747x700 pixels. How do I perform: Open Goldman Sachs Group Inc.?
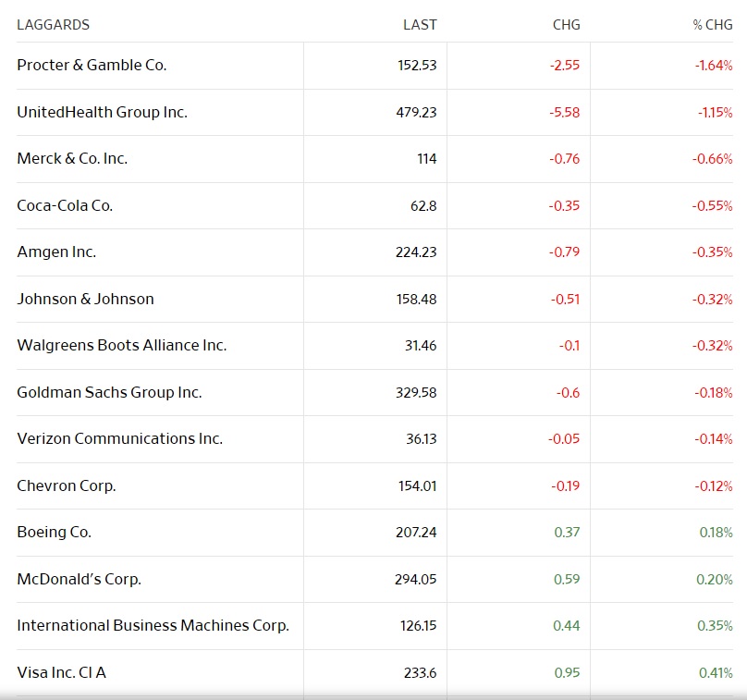pyautogui.click(x=109, y=393)
